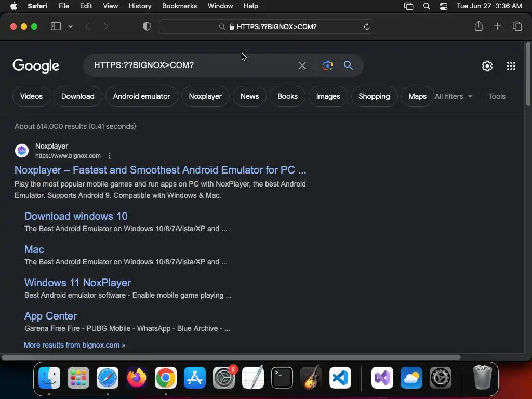The width and height of the screenshot is (532, 399).
Task: Open the search Tools option
Action: pyautogui.click(x=497, y=96)
